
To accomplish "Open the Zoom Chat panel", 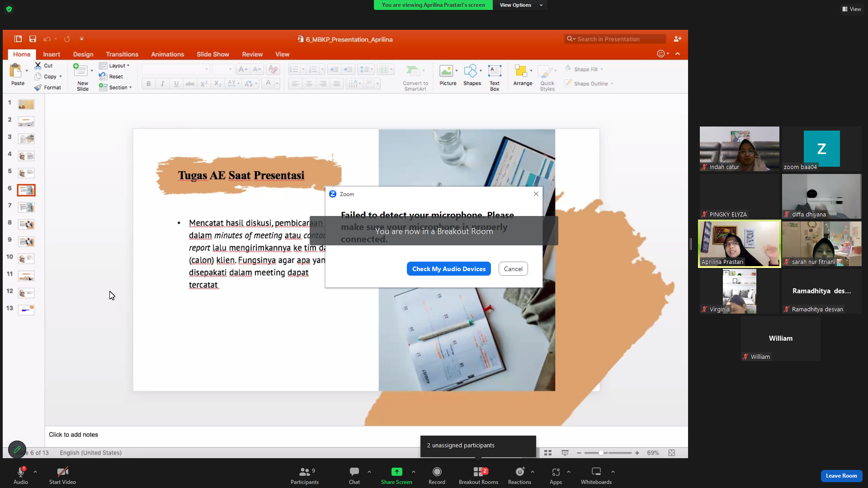I will pyautogui.click(x=354, y=475).
